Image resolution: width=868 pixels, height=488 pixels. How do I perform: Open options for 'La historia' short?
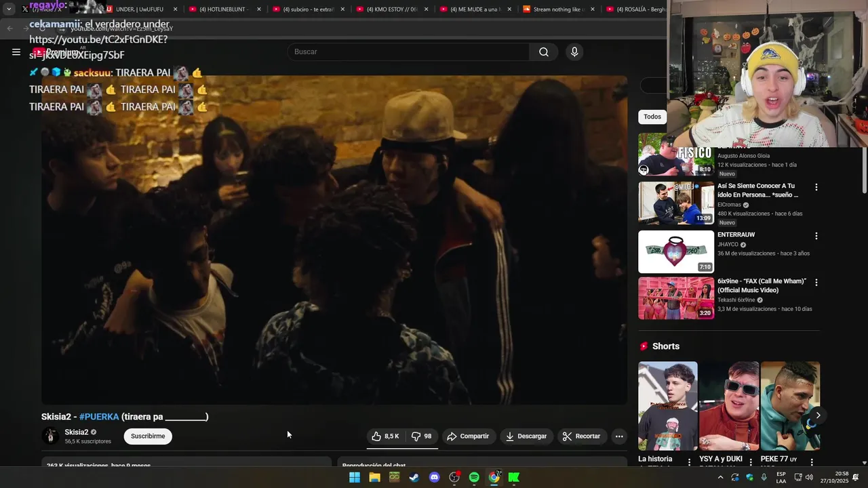(x=690, y=462)
